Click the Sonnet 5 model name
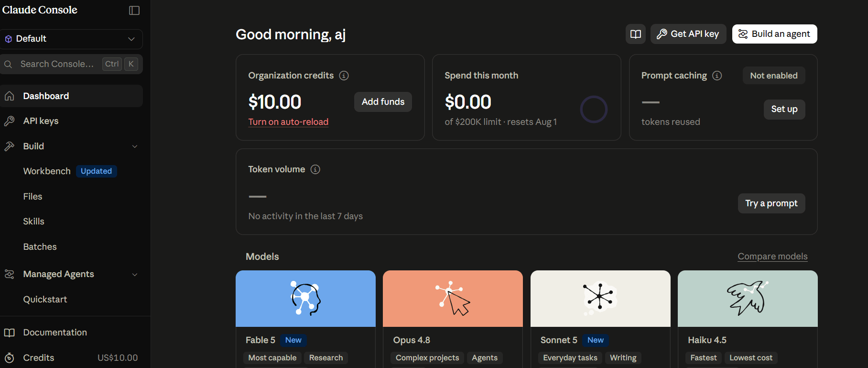868x368 pixels. pos(559,340)
